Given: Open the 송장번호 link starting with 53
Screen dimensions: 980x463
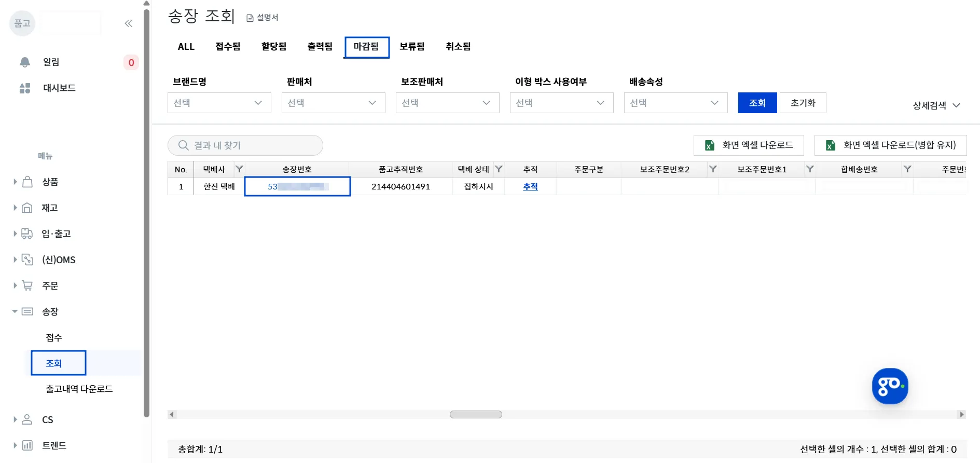Looking at the screenshot, I should click(298, 186).
